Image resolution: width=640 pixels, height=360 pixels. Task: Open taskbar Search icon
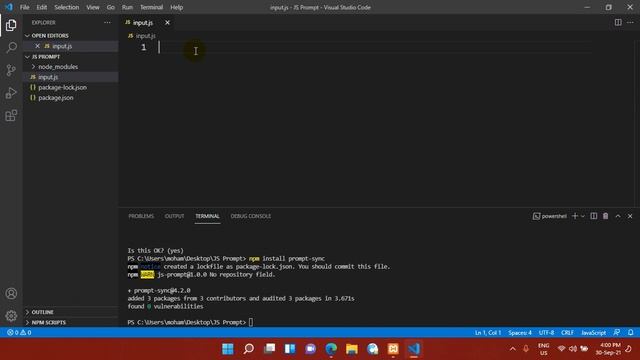(x=249, y=349)
